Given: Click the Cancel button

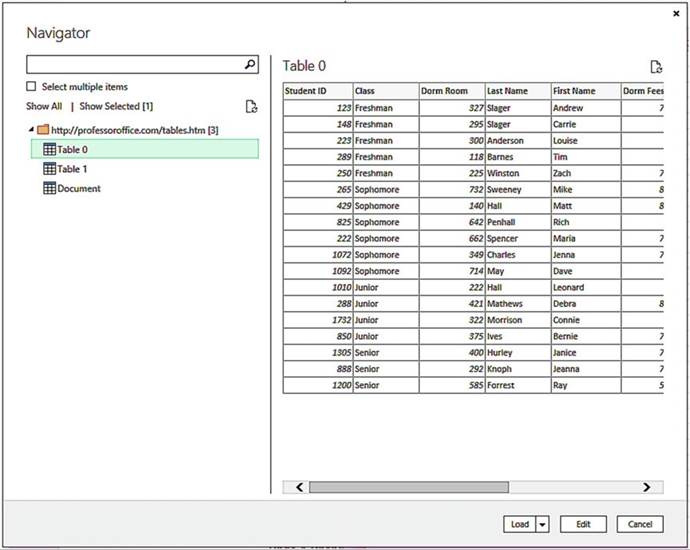Looking at the screenshot, I should pos(640,524).
